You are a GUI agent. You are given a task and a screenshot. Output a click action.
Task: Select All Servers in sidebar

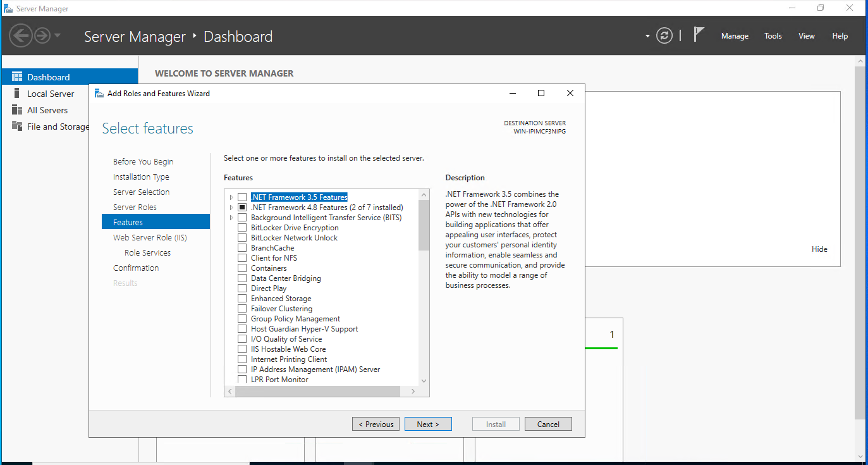[47, 110]
